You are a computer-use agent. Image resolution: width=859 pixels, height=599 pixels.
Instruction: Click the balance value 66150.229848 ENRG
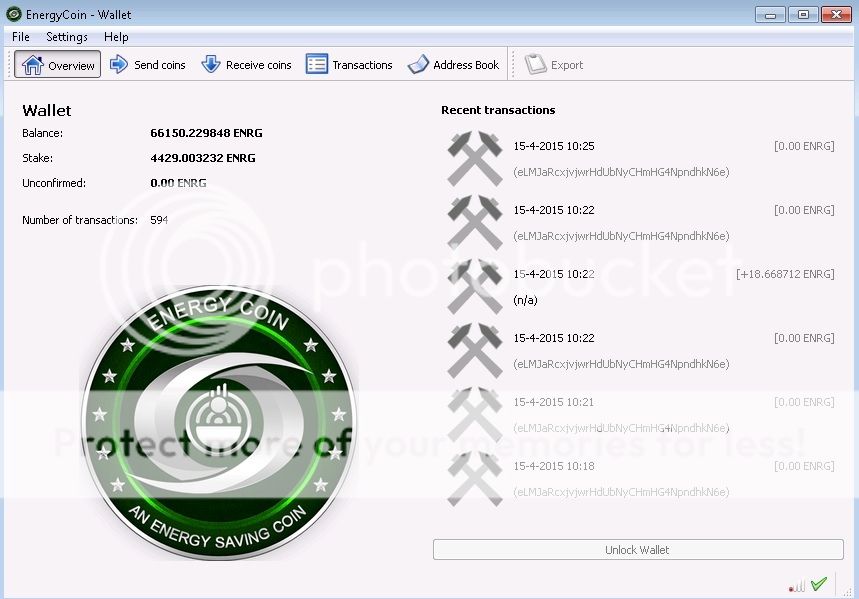pos(206,133)
